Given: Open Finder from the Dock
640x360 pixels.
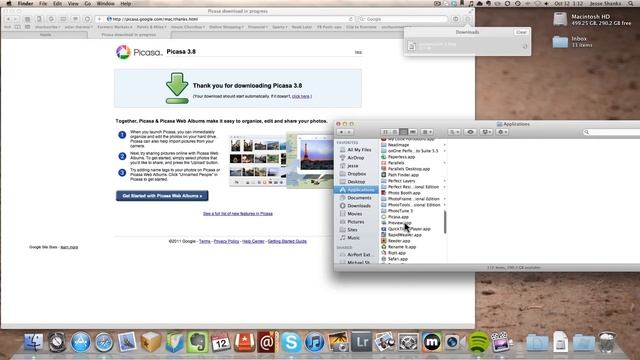Looking at the screenshot, I should click(x=33, y=342).
